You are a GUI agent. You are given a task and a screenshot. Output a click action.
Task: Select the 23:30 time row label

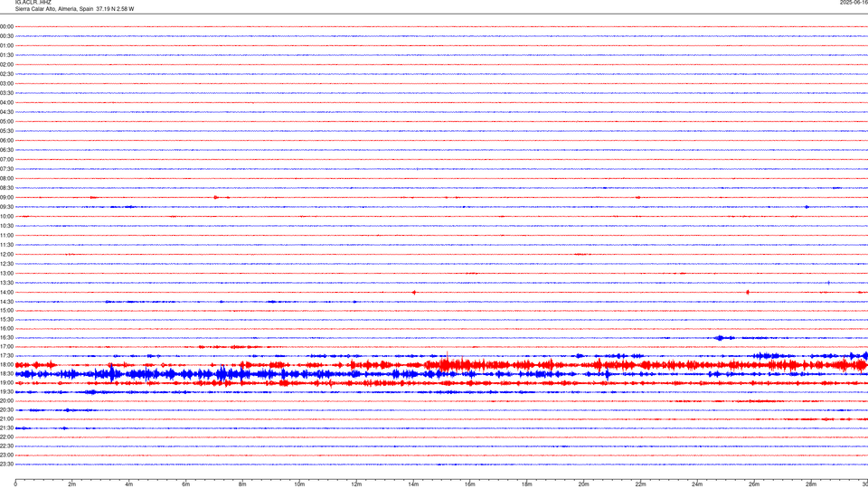click(x=6, y=465)
